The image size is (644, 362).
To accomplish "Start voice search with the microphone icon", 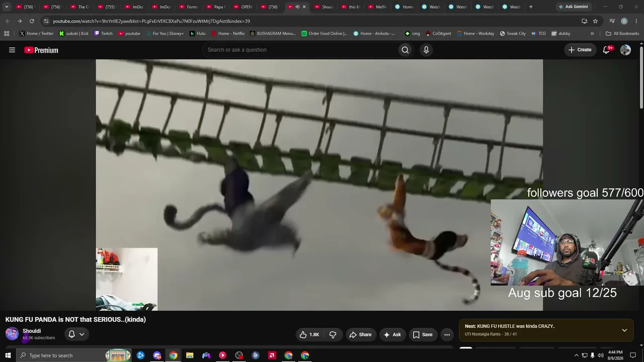I will coord(426,50).
